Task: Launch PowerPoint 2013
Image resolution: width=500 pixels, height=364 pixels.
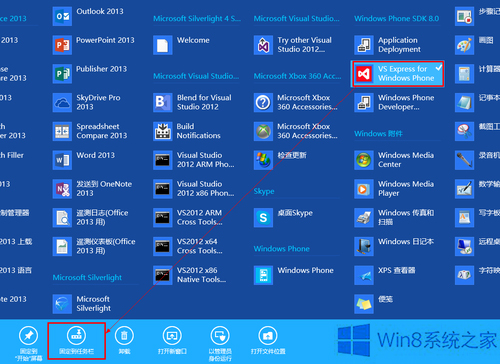Action: pos(94,45)
